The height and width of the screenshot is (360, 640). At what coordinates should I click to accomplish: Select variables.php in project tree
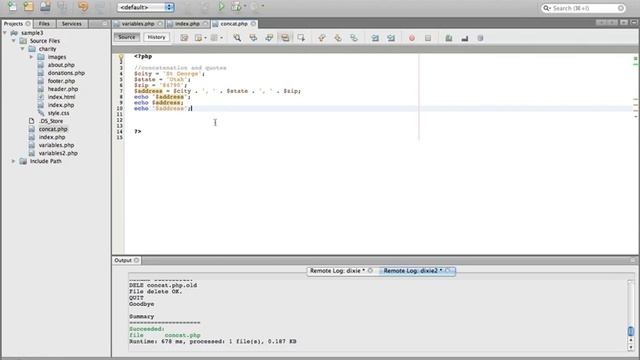[56, 145]
